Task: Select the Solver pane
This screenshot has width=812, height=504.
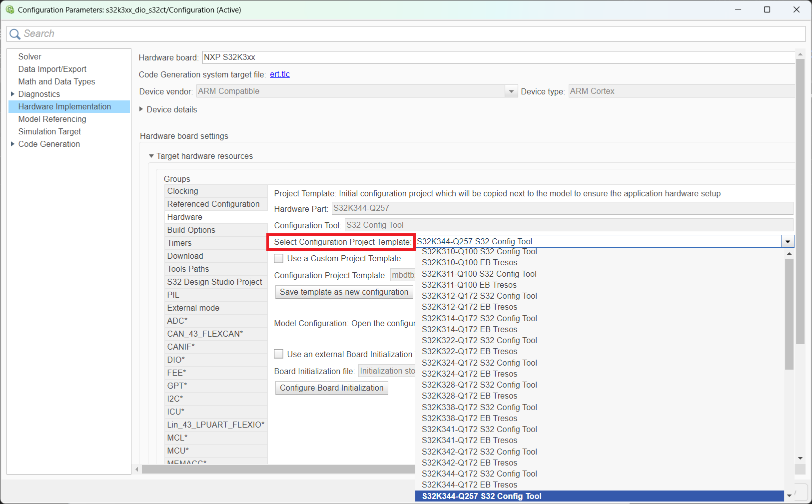Action: click(x=30, y=56)
